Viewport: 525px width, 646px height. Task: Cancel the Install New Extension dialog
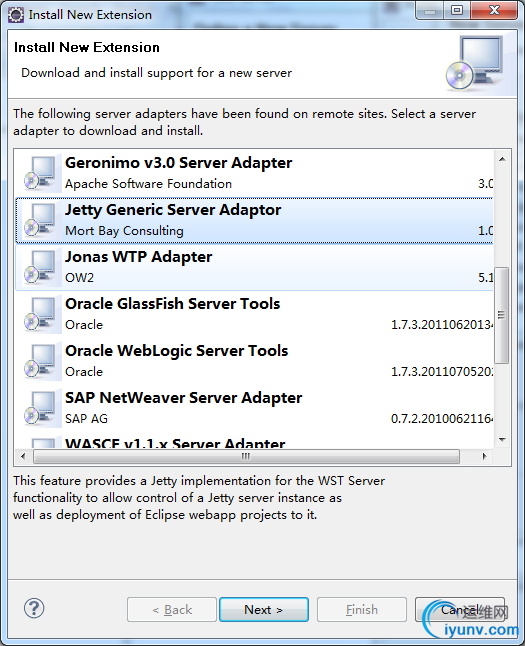tap(459, 609)
